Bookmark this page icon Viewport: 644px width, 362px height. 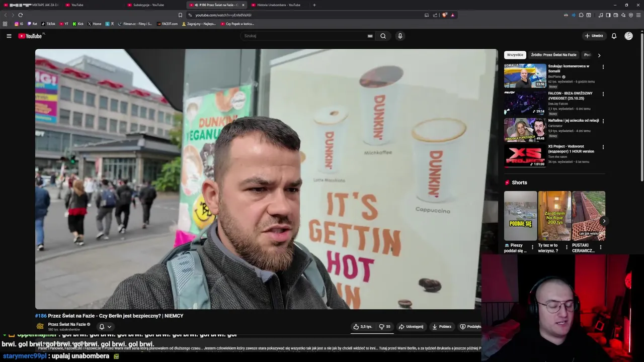(x=180, y=15)
